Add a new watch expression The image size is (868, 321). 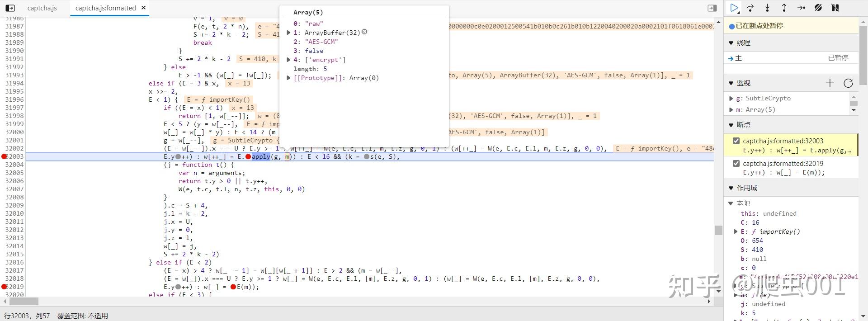coord(830,83)
